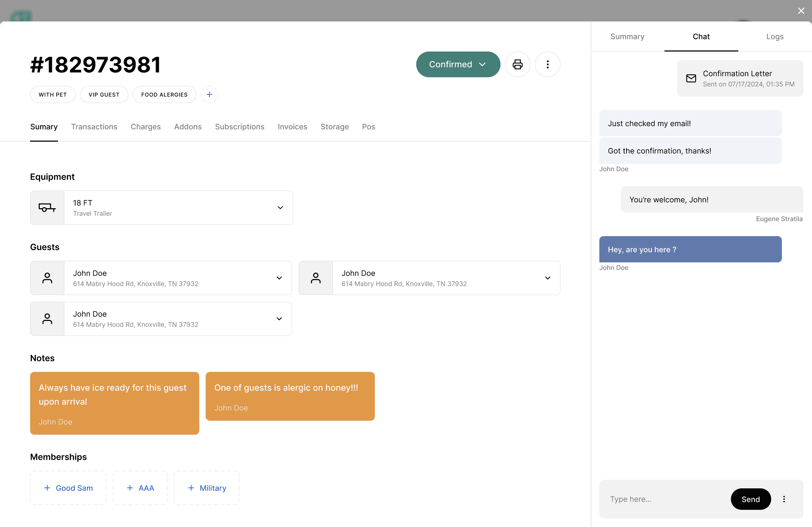Viewport: 812px width, 527px height.
Task: Add the Military membership
Action: click(207, 488)
